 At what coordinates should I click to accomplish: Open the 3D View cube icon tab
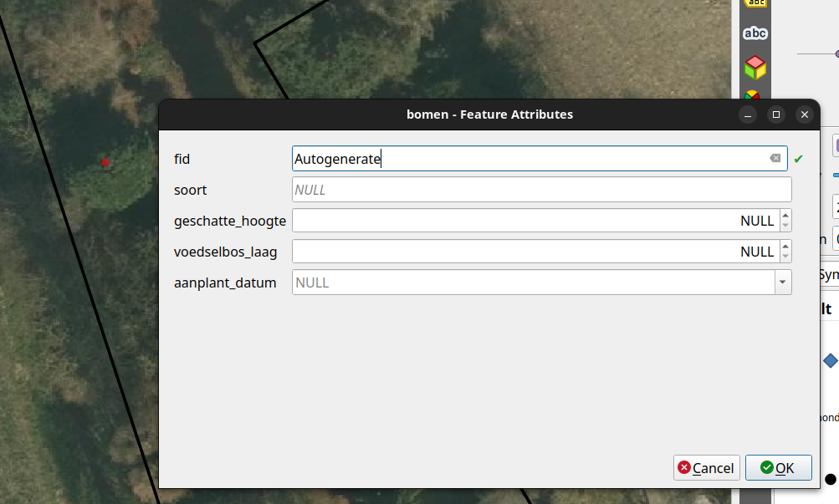(755, 67)
